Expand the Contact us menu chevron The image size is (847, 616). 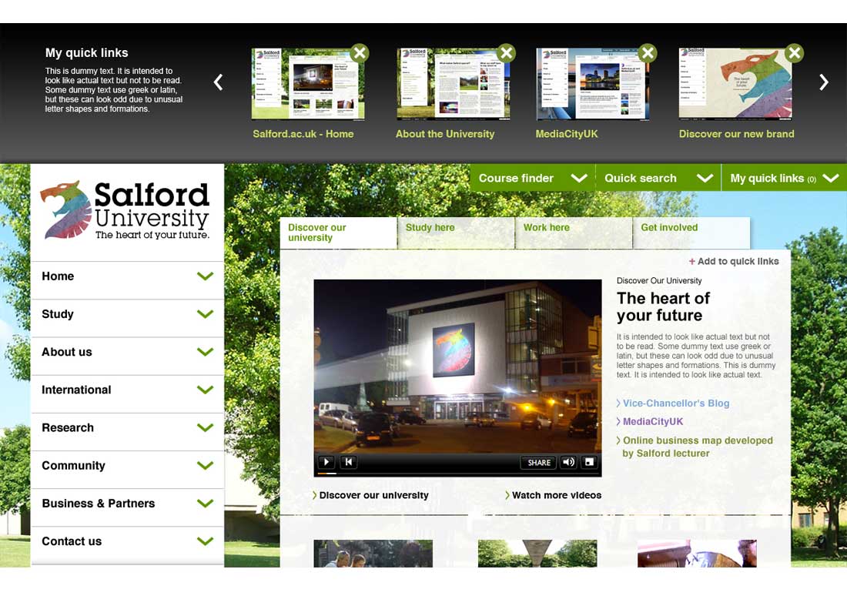click(206, 541)
